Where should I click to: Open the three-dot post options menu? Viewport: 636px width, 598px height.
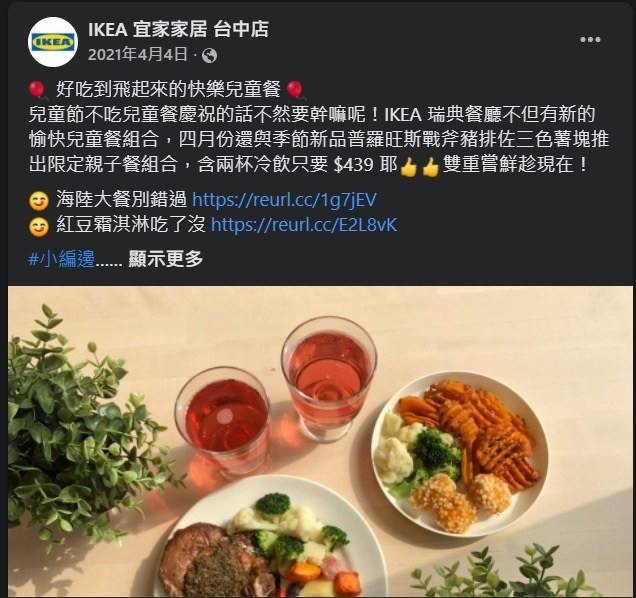click(x=590, y=39)
